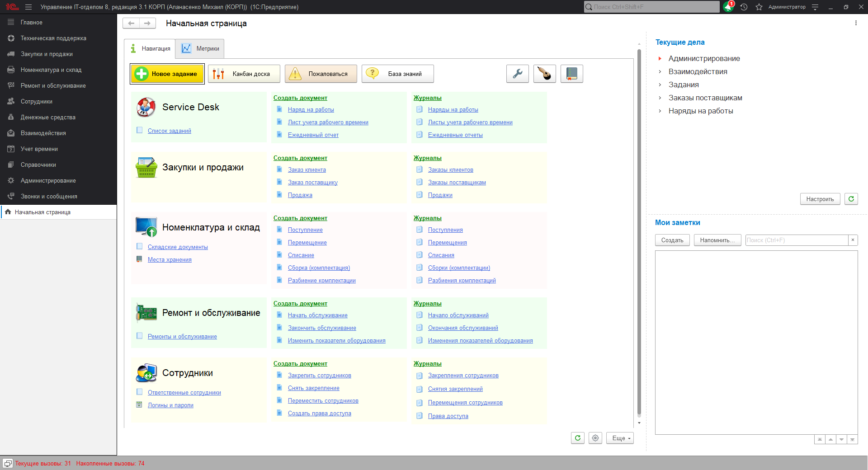The height and width of the screenshot is (470, 868).
Task: Expand Наряды на работы in Текущие дела
Action: coord(660,111)
